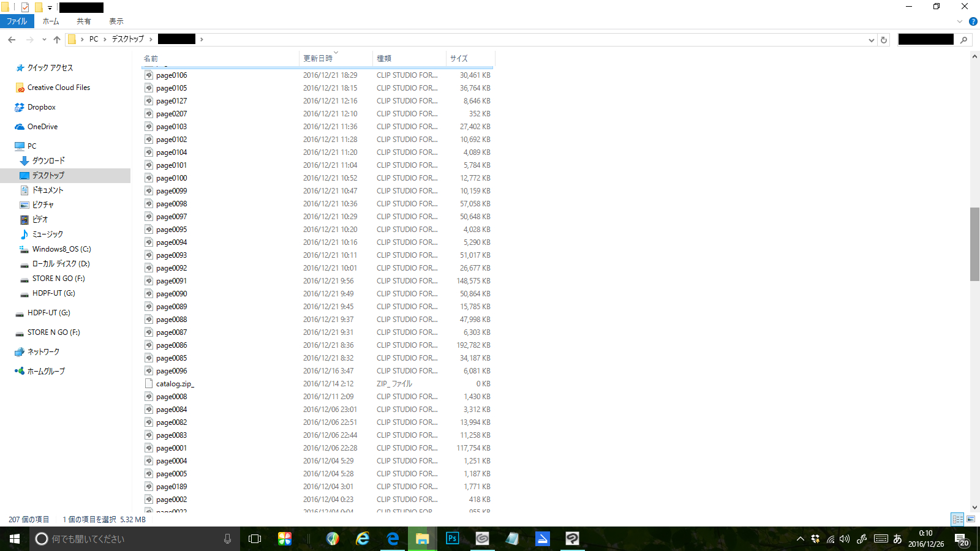Viewport: 980px width, 551px height.
Task: Click the Up one level arrow
Action: click(57, 40)
